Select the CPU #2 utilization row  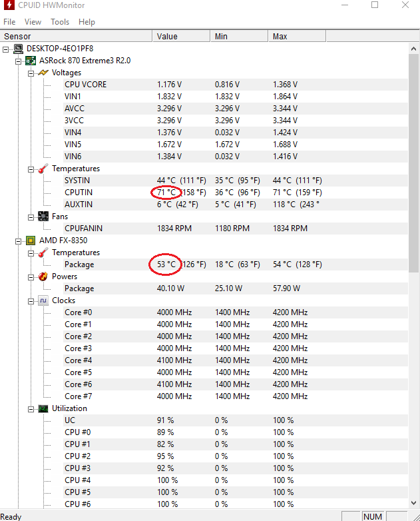click(236, 456)
